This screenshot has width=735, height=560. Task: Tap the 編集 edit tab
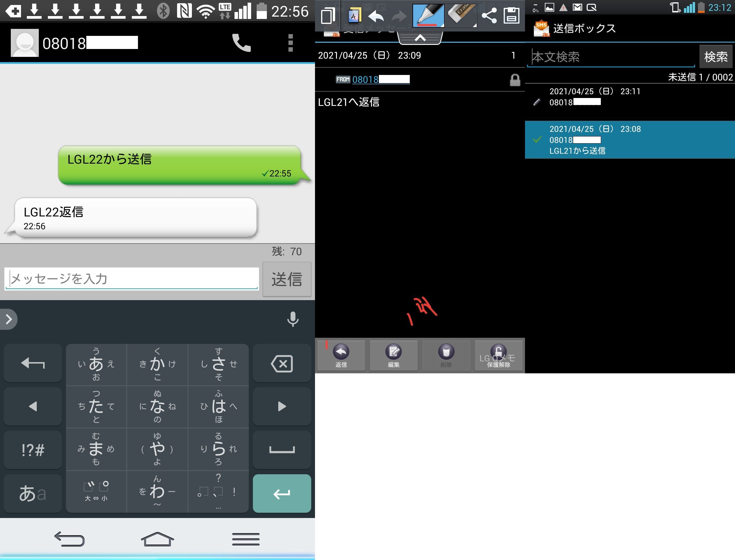[x=393, y=355]
